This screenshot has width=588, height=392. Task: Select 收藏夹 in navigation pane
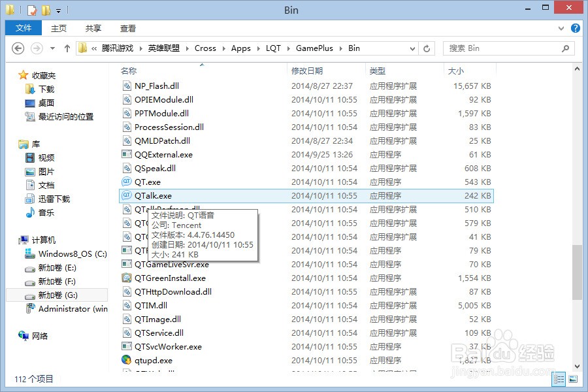[44, 75]
